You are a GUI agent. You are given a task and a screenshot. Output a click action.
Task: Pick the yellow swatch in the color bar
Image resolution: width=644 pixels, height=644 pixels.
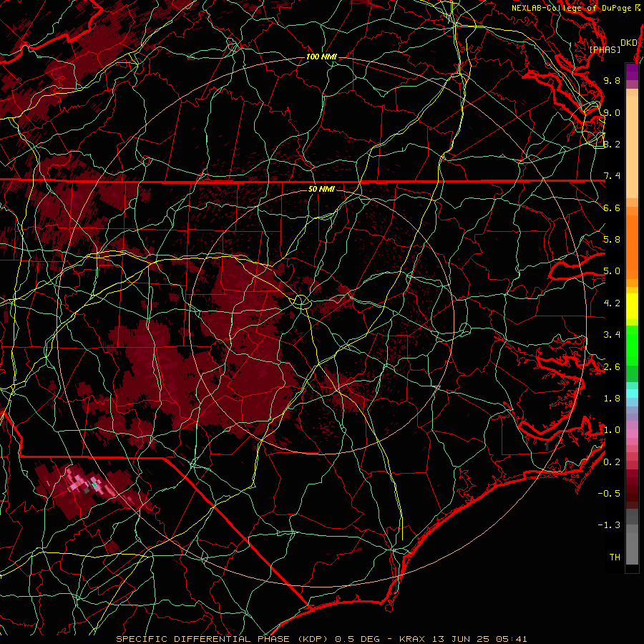[632, 306]
